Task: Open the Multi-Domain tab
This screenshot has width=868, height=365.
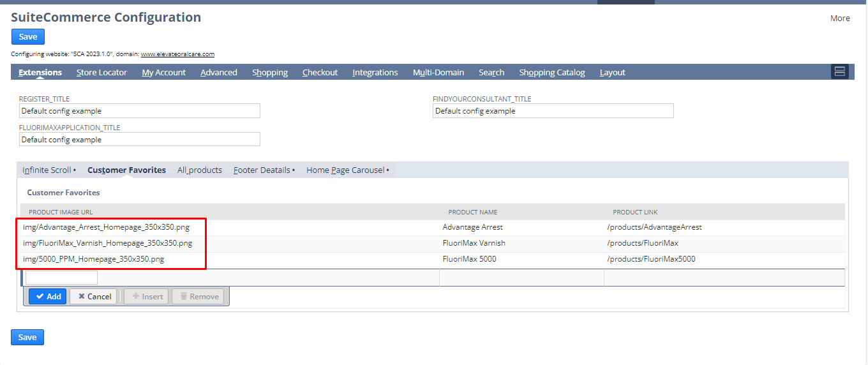Action: (438, 73)
